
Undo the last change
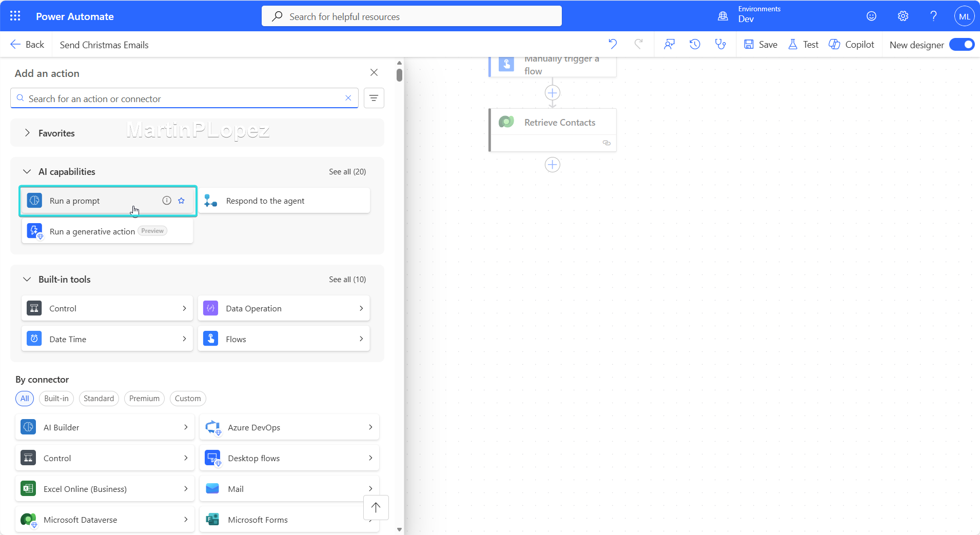(x=613, y=44)
